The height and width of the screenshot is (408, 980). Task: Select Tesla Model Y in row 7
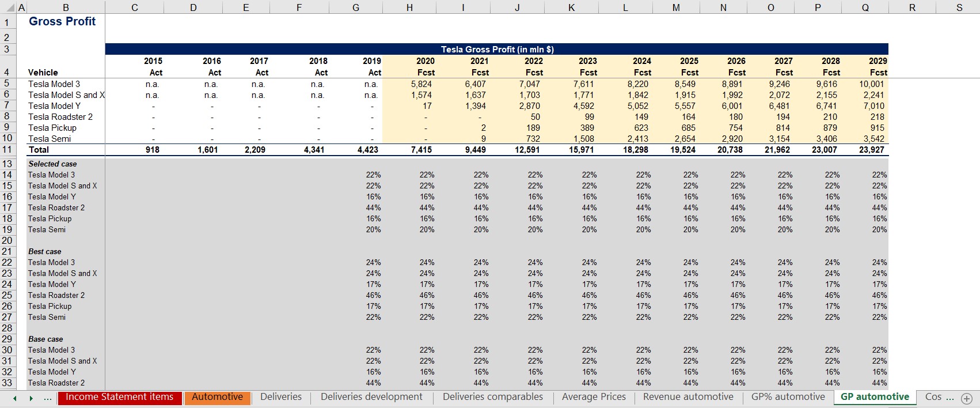tap(54, 106)
